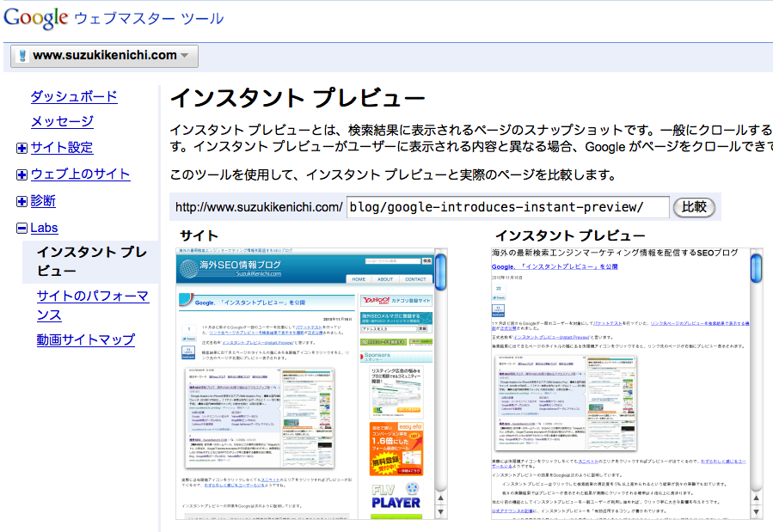The height and width of the screenshot is (532, 773).
Task: Click the HOME tab in the サイト preview
Action: tap(359, 279)
